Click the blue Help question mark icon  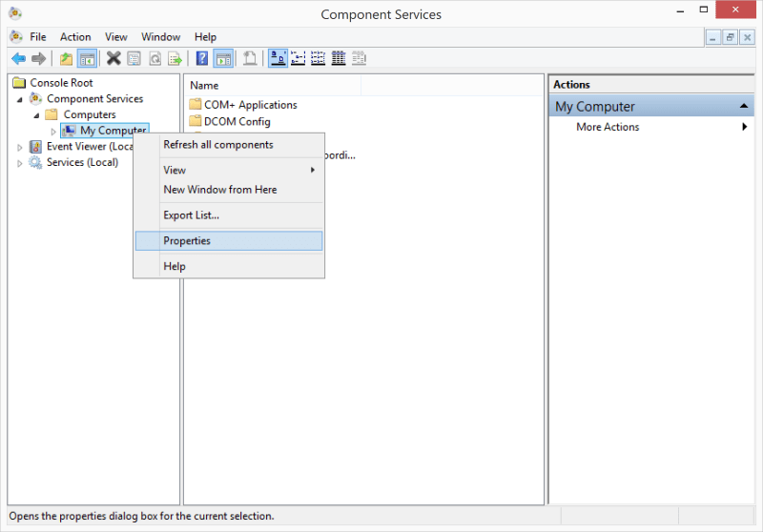202,59
